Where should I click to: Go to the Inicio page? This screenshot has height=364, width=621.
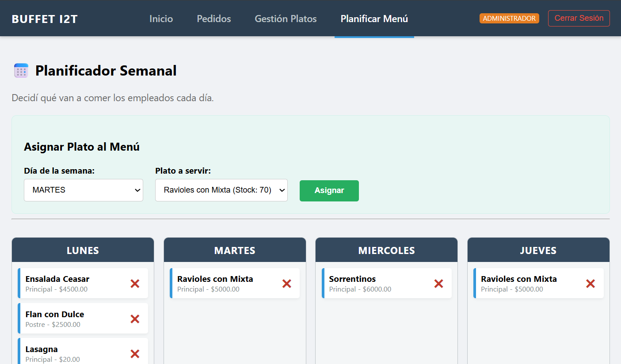tap(161, 19)
